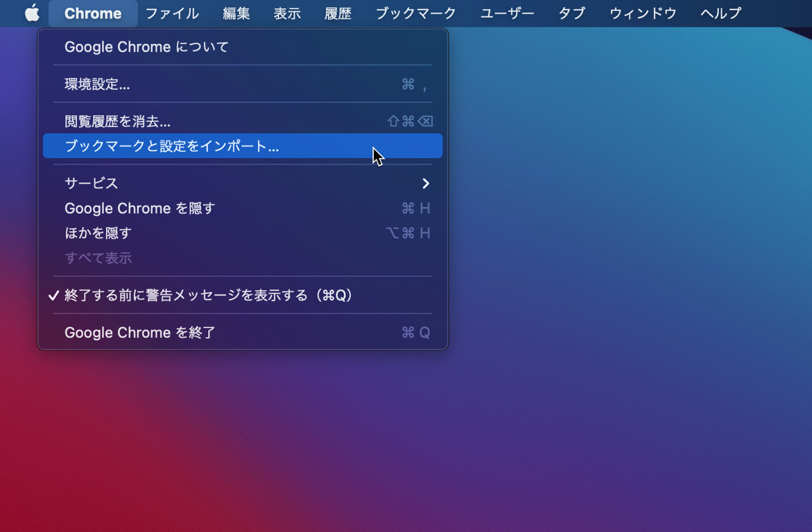Open the 履歴 menu
The image size is (812, 532).
click(x=338, y=13)
